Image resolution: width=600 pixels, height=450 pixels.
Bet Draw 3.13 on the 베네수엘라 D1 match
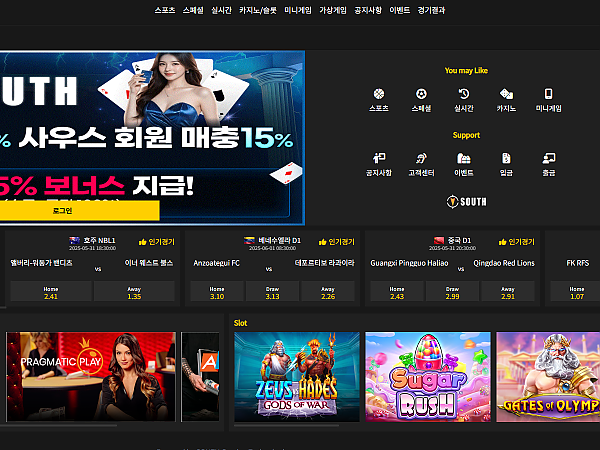(x=272, y=292)
